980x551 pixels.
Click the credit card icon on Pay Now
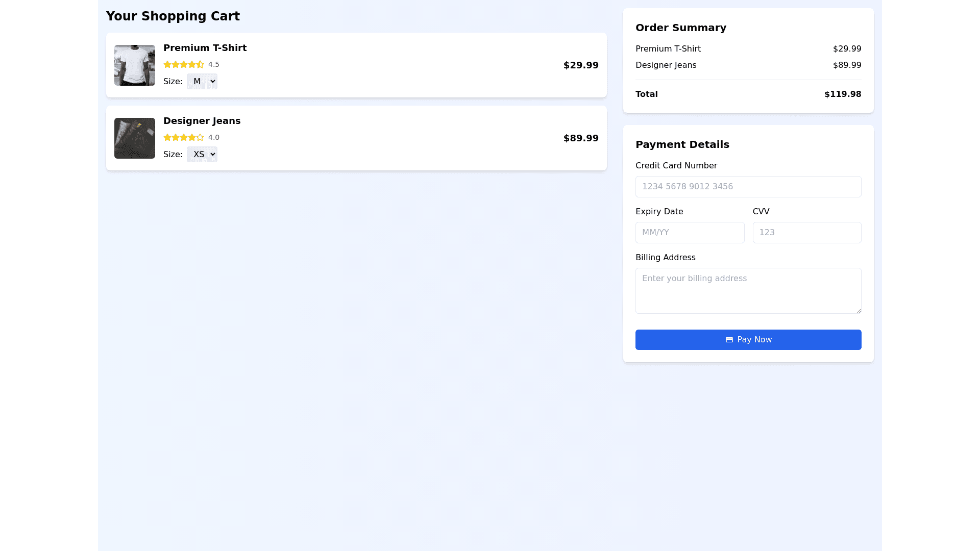click(x=729, y=340)
